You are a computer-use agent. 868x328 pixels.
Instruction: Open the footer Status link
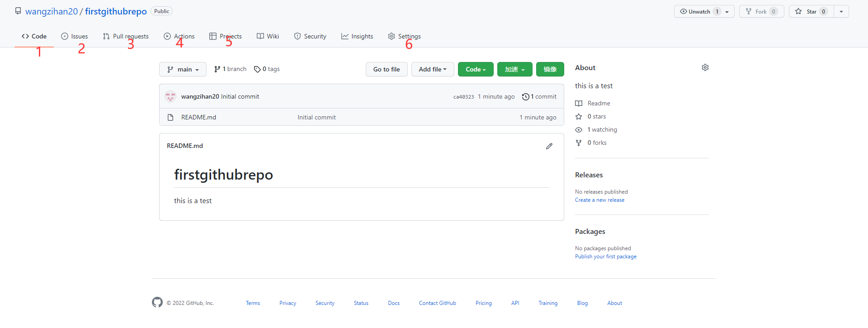coord(361,303)
